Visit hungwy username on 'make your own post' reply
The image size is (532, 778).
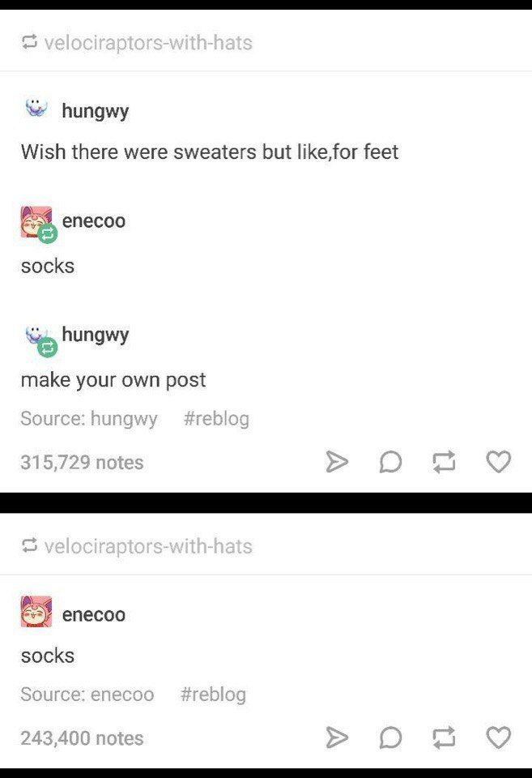click(96, 335)
